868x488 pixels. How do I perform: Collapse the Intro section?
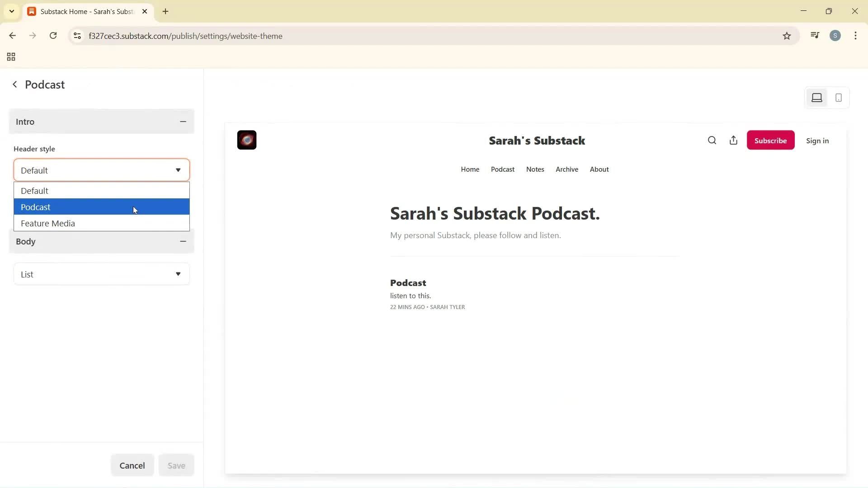(x=183, y=122)
